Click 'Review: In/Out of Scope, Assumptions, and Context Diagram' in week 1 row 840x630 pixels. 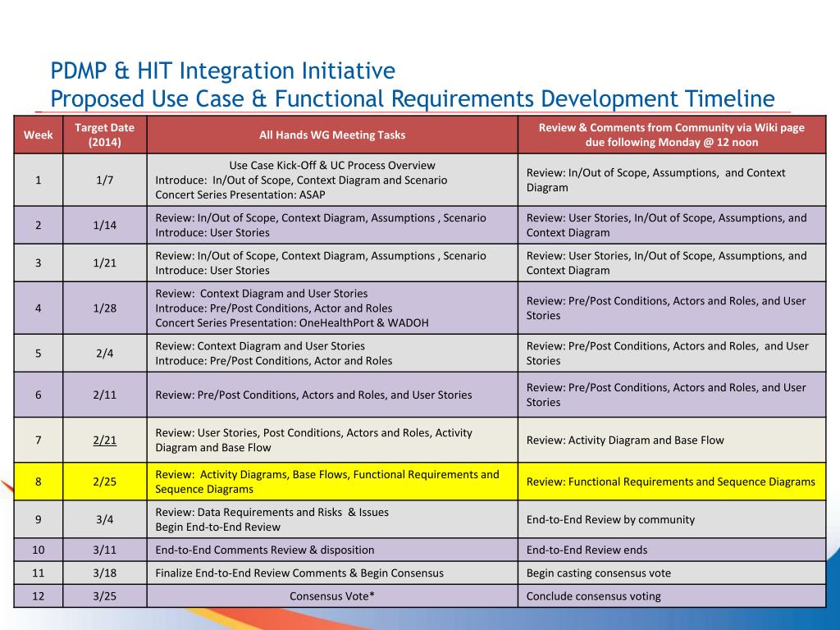(672, 180)
